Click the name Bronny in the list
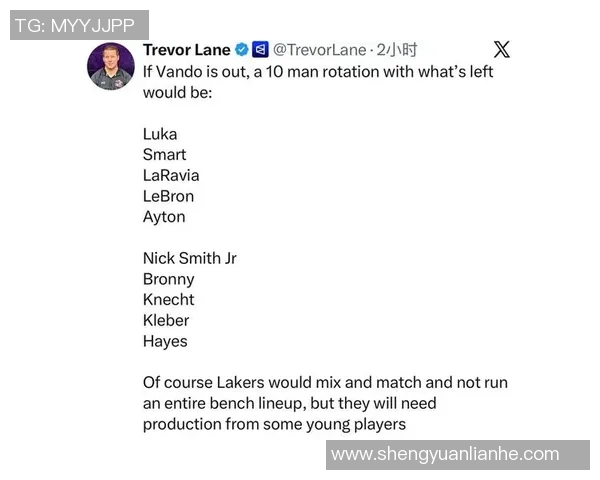This screenshot has height=480, width=600. [168, 279]
